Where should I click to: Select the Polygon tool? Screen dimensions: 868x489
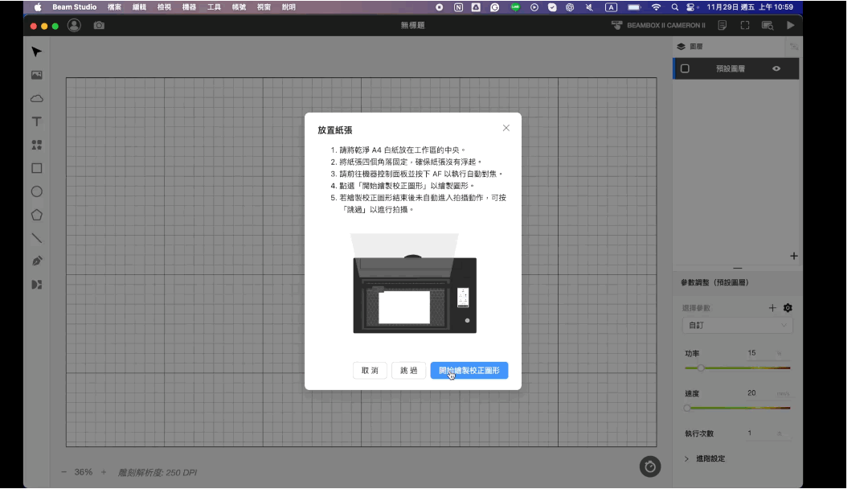[36, 215]
